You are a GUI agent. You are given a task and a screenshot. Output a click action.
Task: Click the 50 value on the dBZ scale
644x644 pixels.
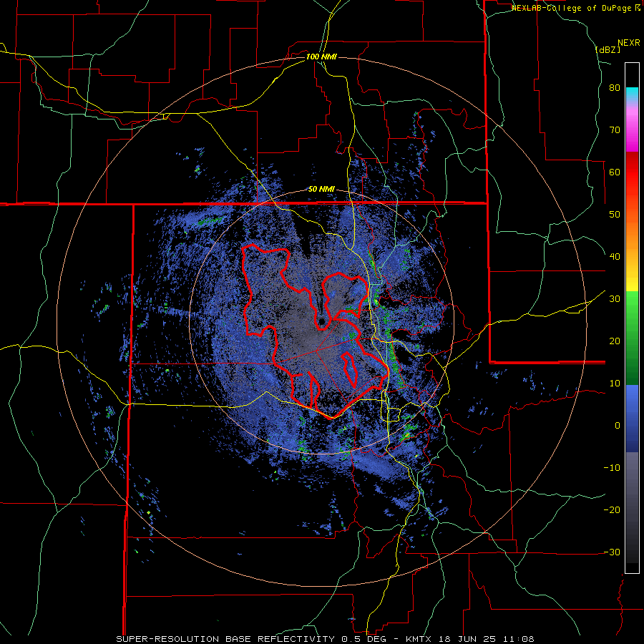tap(615, 215)
